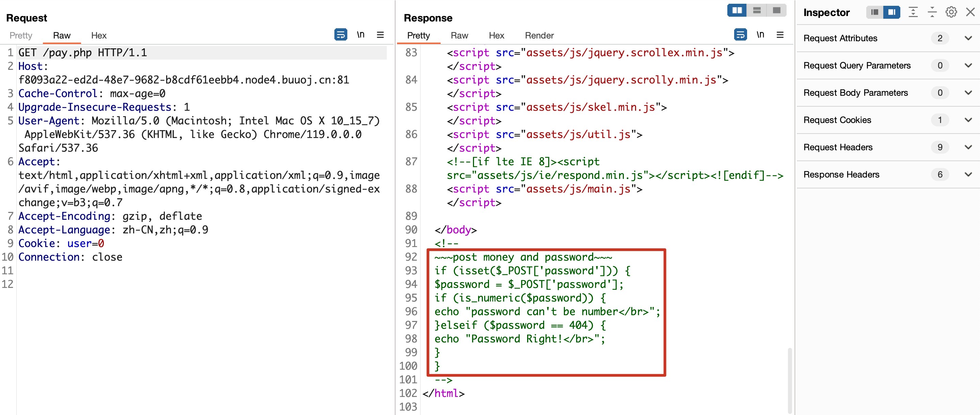This screenshot has width=980, height=415.
Task: Select side-by-side split layout
Action: click(737, 10)
